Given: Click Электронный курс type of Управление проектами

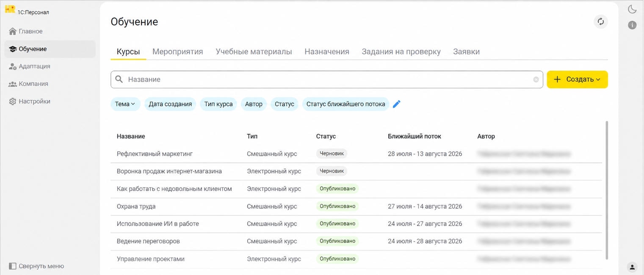Looking at the screenshot, I should [274, 259].
